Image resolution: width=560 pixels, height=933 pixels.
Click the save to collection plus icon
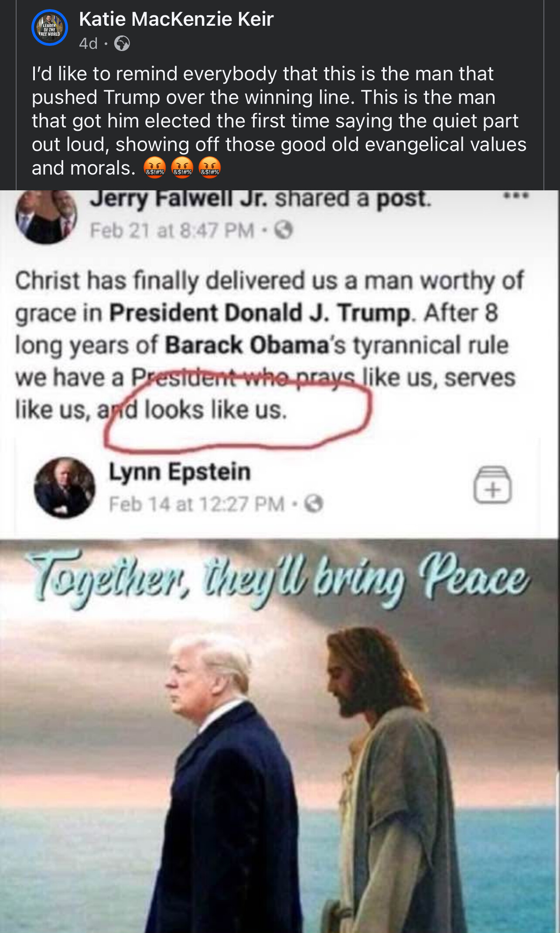[x=493, y=485]
